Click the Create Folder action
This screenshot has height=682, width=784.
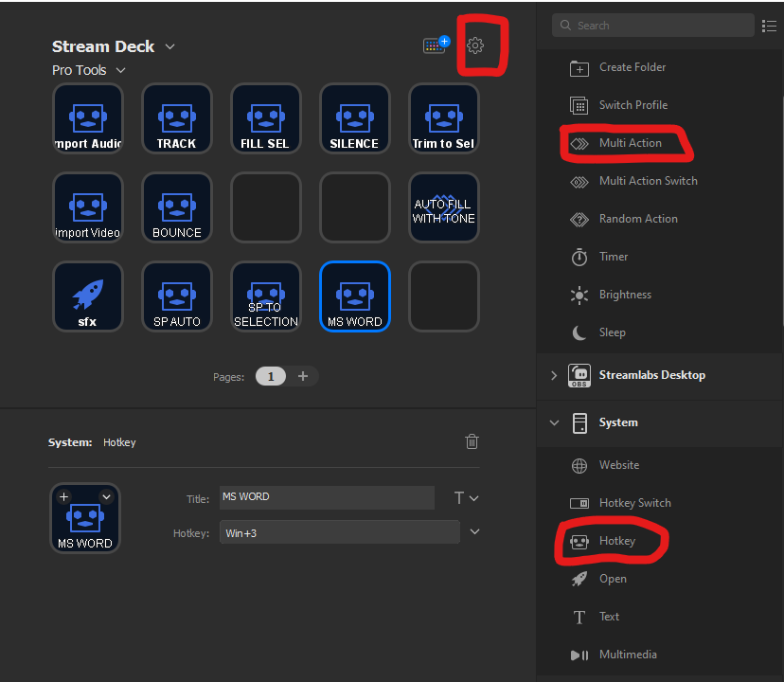[x=632, y=67]
